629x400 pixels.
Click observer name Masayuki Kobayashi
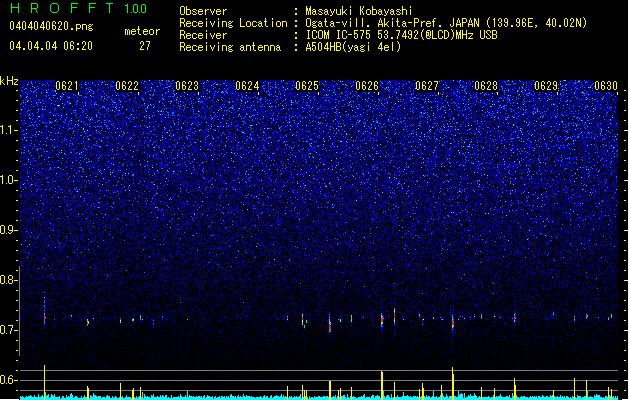[x=359, y=11]
